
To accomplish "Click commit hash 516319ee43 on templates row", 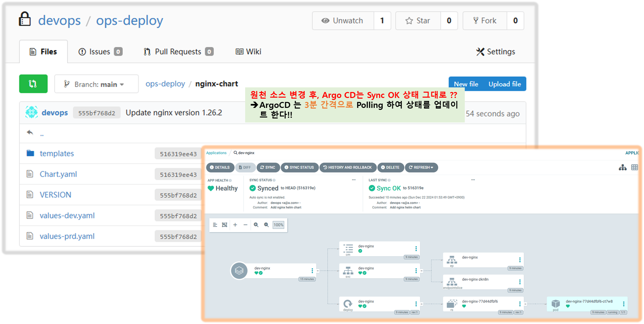I will point(178,154).
